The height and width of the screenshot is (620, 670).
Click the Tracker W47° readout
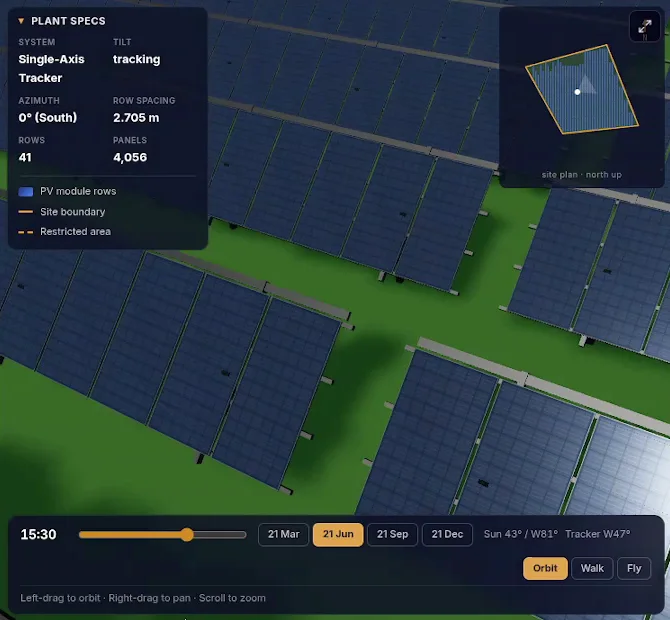(597, 534)
